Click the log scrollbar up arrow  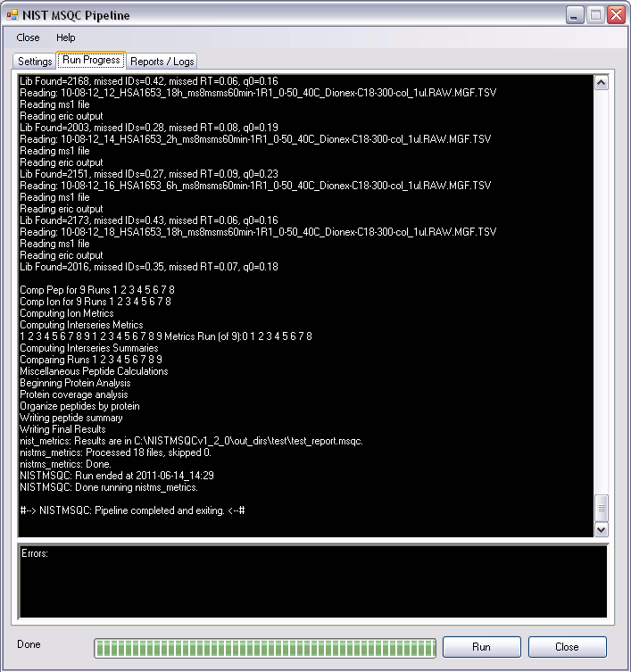tap(601, 83)
